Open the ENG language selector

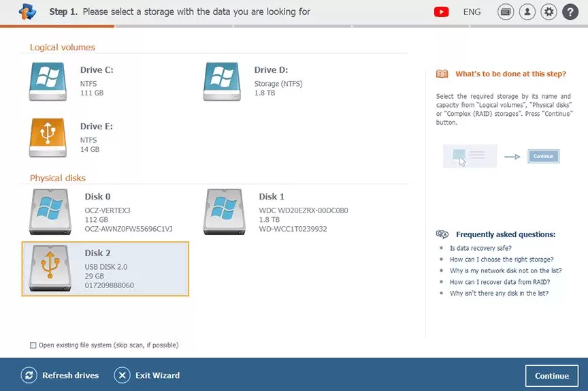(x=472, y=12)
